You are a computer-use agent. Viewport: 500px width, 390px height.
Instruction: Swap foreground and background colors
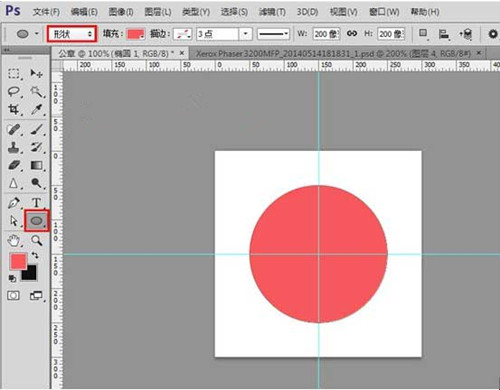pyautogui.click(x=35, y=256)
